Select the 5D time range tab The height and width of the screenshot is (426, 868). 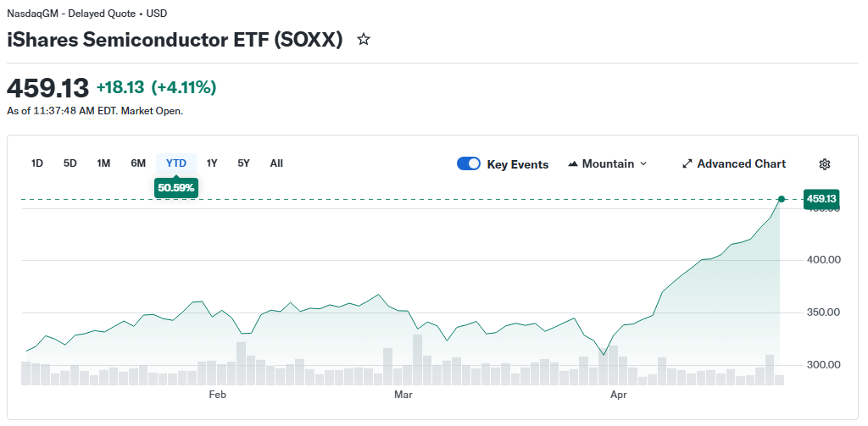click(70, 163)
